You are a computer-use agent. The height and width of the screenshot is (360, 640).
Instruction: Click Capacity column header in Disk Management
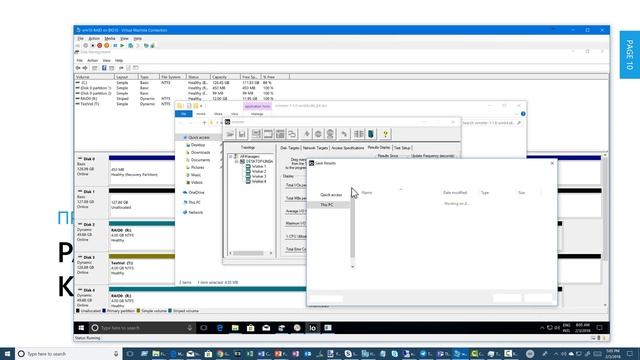pyautogui.click(x=225, y=77)
